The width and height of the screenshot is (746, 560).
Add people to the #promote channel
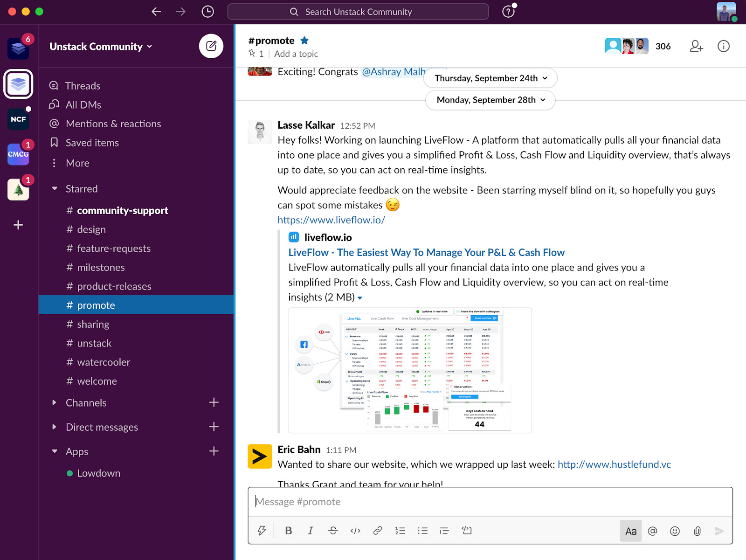[x=696, y=46]
